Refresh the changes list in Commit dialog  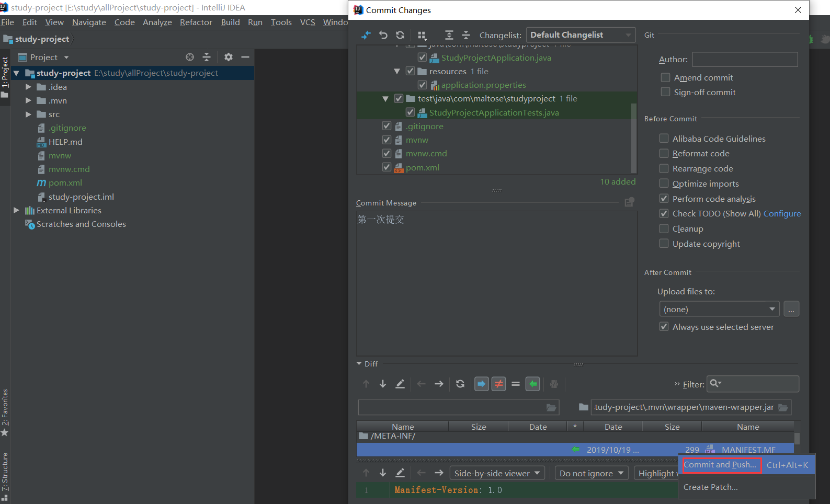click(x=400, y=35)
